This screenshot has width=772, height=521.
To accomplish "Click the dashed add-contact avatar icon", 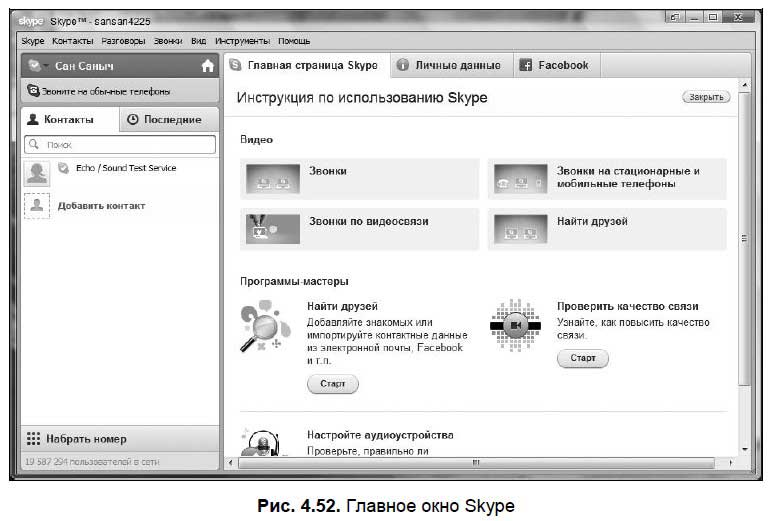I will [37, 206].
